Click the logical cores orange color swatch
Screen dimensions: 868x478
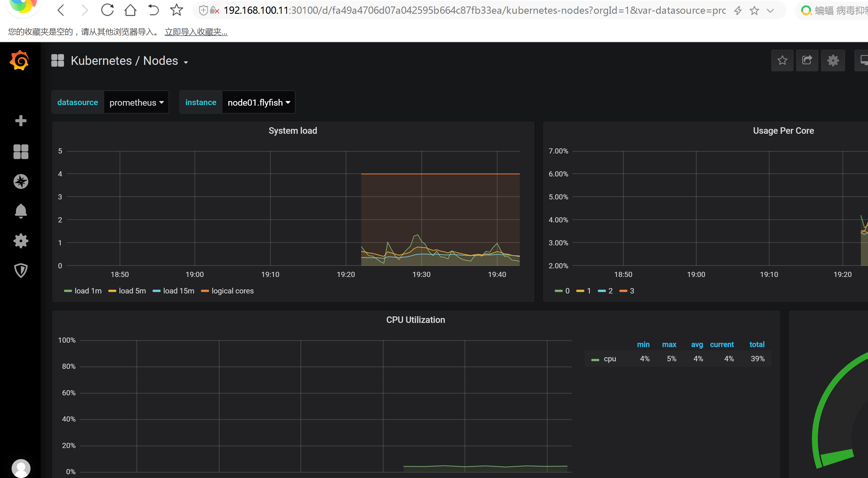(x=205, y=291)
